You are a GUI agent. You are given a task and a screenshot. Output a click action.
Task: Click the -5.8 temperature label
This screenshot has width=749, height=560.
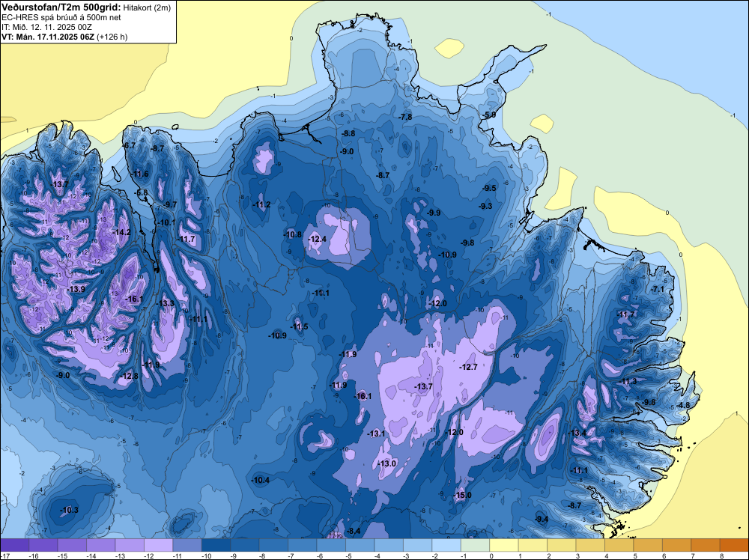pos(141,193)
